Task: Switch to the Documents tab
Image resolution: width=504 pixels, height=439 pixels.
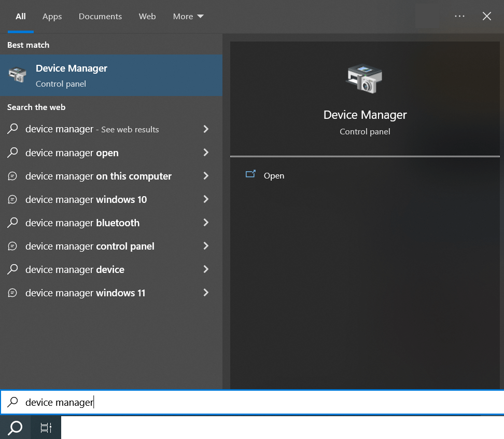Action: pyautogui.click(x=100, y=17)
